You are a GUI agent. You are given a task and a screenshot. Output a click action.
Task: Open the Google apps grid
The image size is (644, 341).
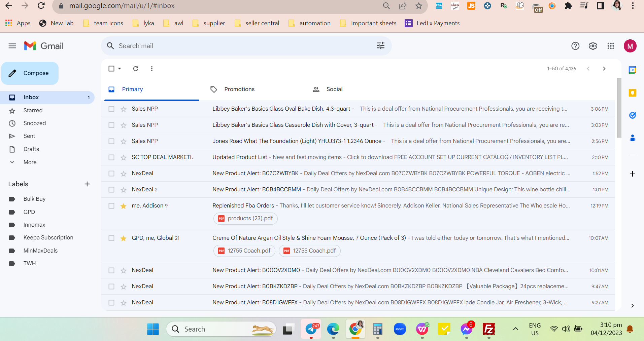click(x=611, y=46)
